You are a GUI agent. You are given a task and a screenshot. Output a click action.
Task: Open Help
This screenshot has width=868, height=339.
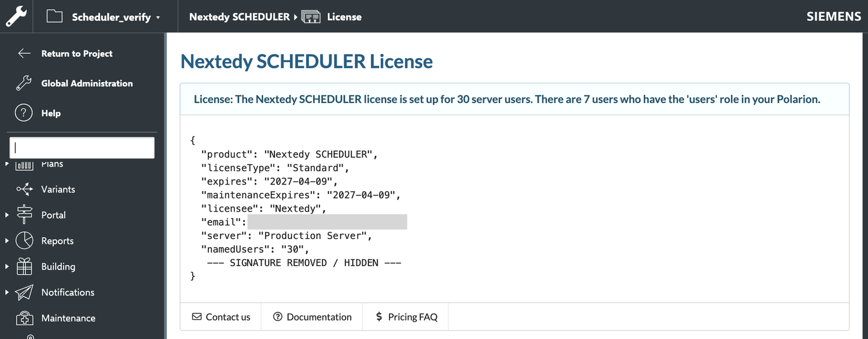51,113
